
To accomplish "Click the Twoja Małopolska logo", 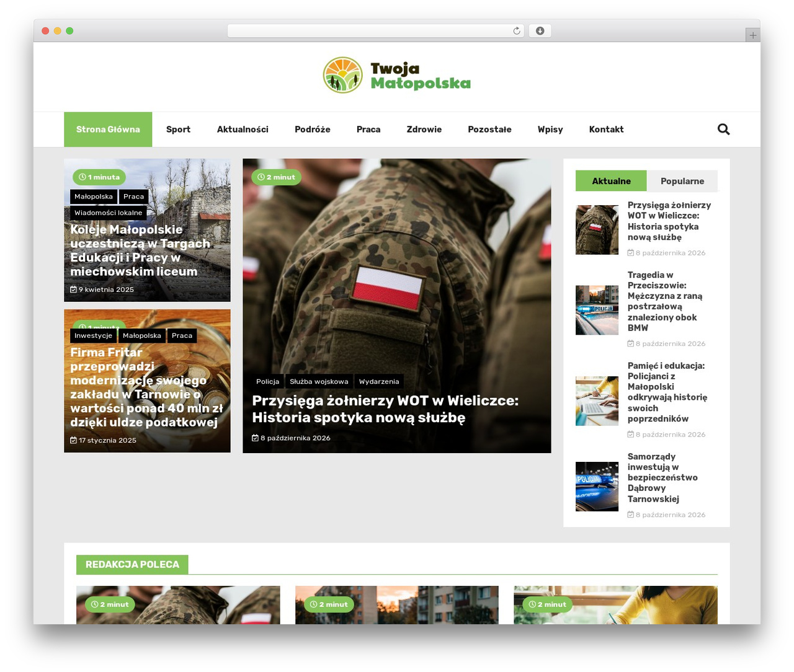I will (x=397, y=75).
